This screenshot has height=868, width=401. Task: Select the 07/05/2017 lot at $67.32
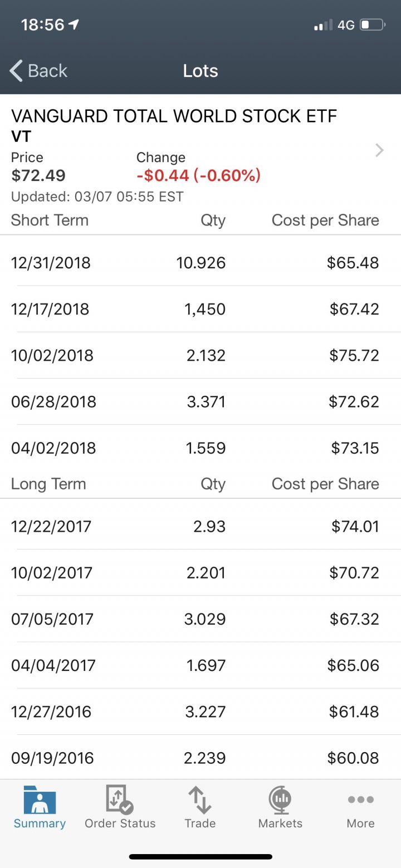tap(200, 619)
